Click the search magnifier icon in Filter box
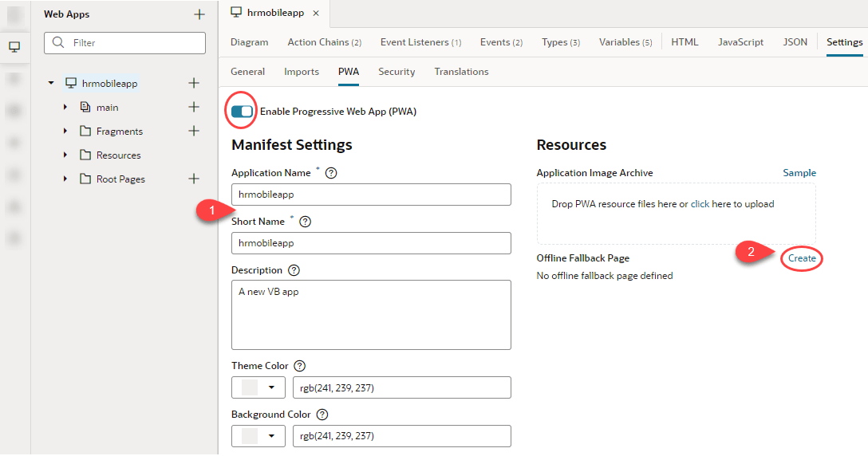This screenshot has height=456, width=868. (x=58, y=42)
